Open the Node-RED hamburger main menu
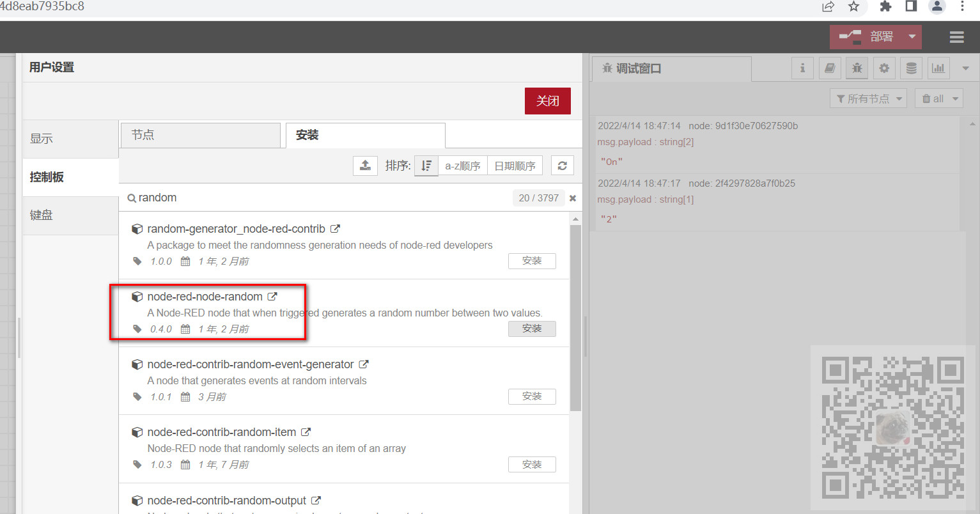Screen dimensions: 980x514 point(956,37)
